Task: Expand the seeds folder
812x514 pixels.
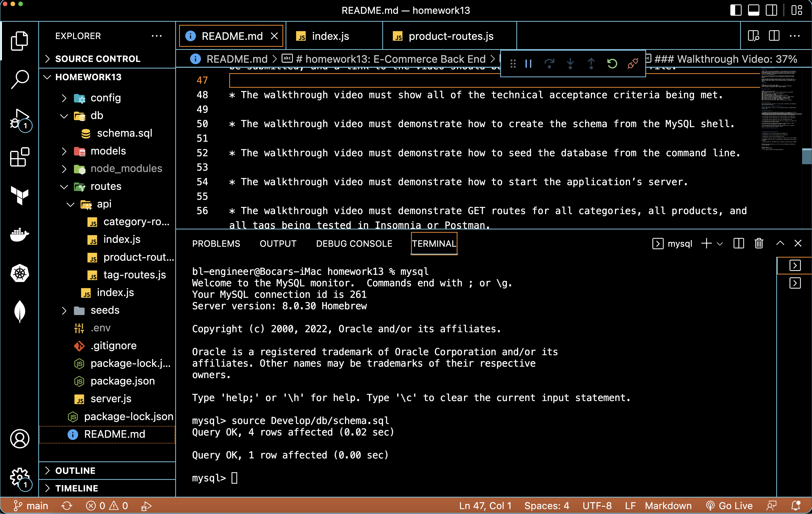Action: 64,310
